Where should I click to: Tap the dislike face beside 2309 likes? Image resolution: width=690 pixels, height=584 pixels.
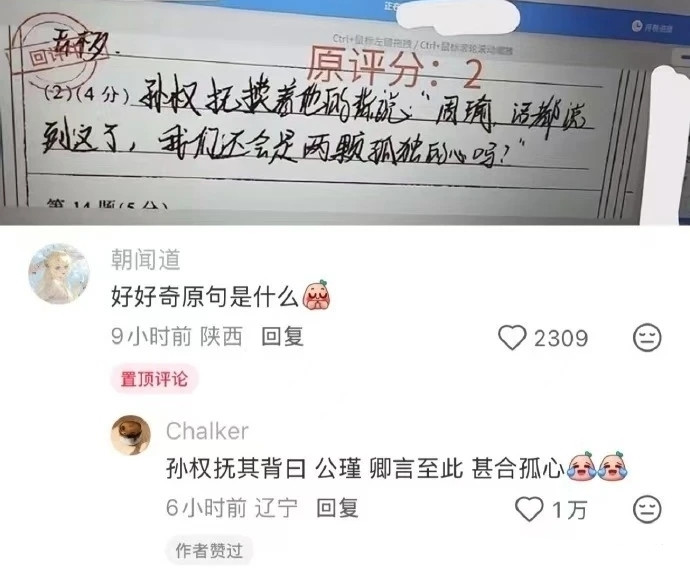(647, 338)
